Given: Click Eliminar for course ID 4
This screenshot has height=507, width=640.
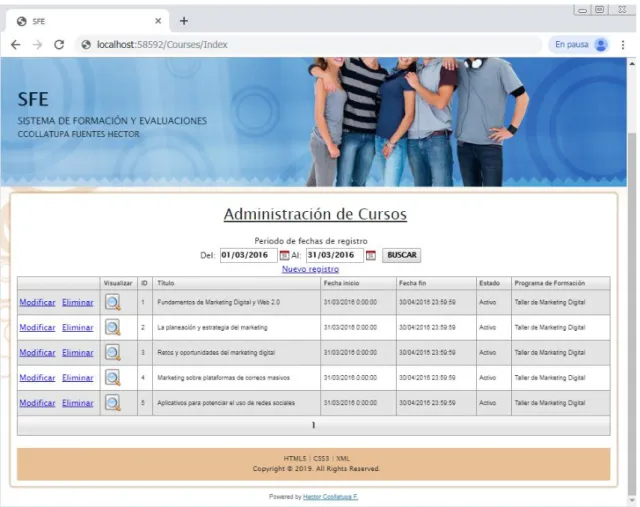Looking at the screenshot, I should tap(78, 378).
